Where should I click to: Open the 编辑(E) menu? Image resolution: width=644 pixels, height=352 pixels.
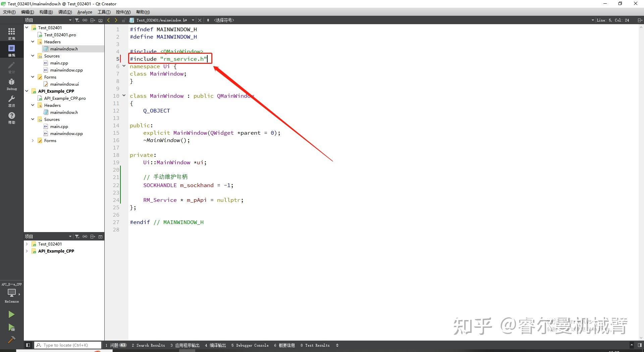click(x=28, y=12)
